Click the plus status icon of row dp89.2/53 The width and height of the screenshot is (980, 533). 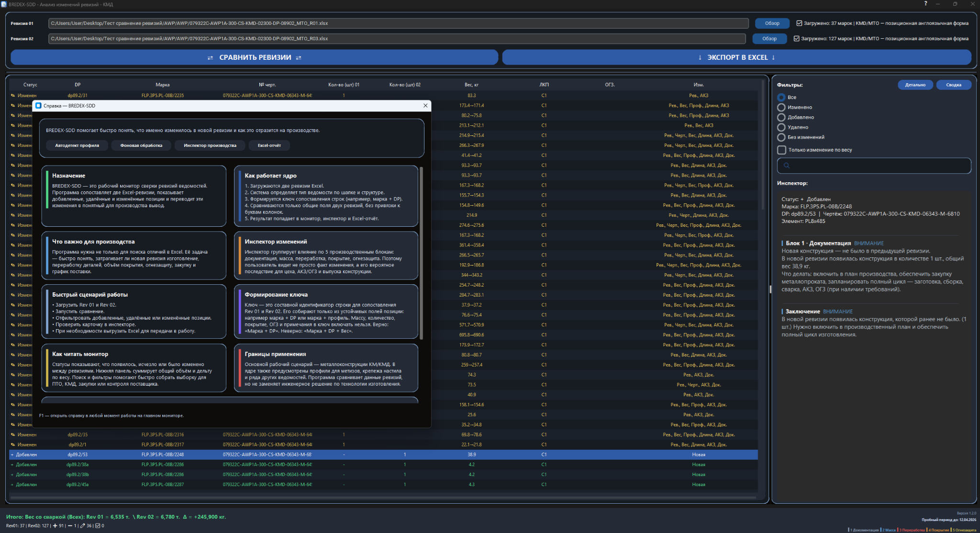tap(12, 455)
